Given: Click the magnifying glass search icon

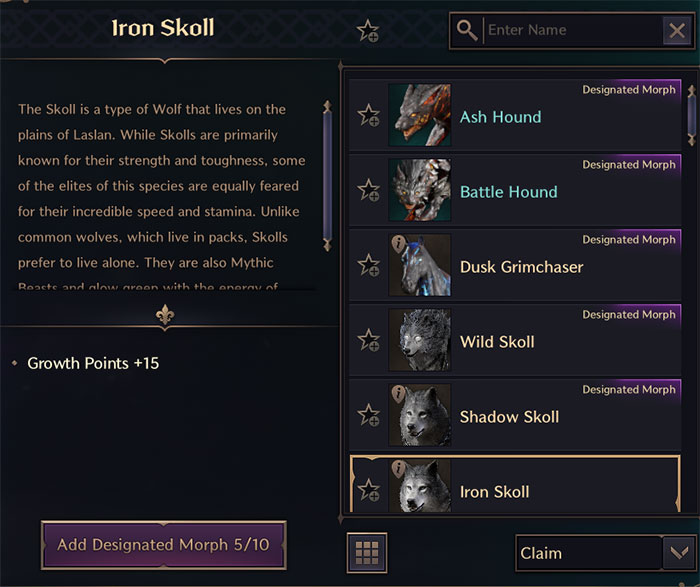Looking at the screenshot, I should coord(466,31).
